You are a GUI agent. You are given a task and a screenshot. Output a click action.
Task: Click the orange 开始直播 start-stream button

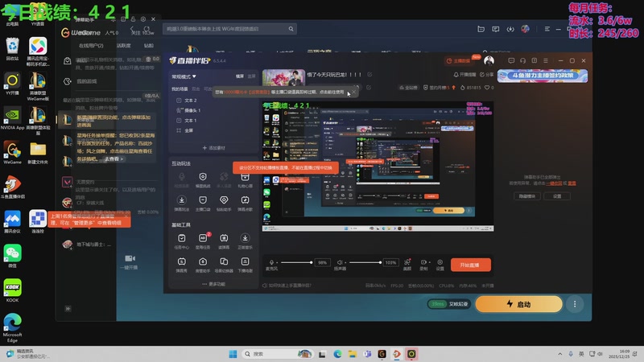click(470, 265)
